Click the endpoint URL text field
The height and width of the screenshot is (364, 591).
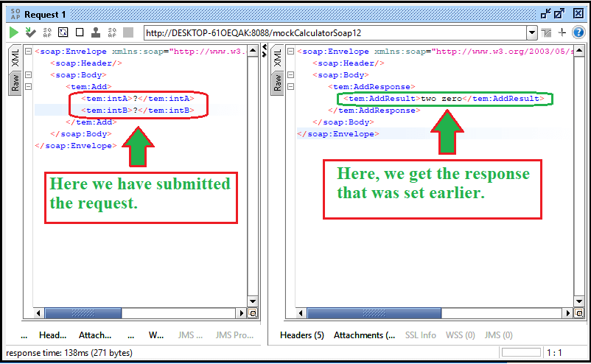tap(332, 32)
